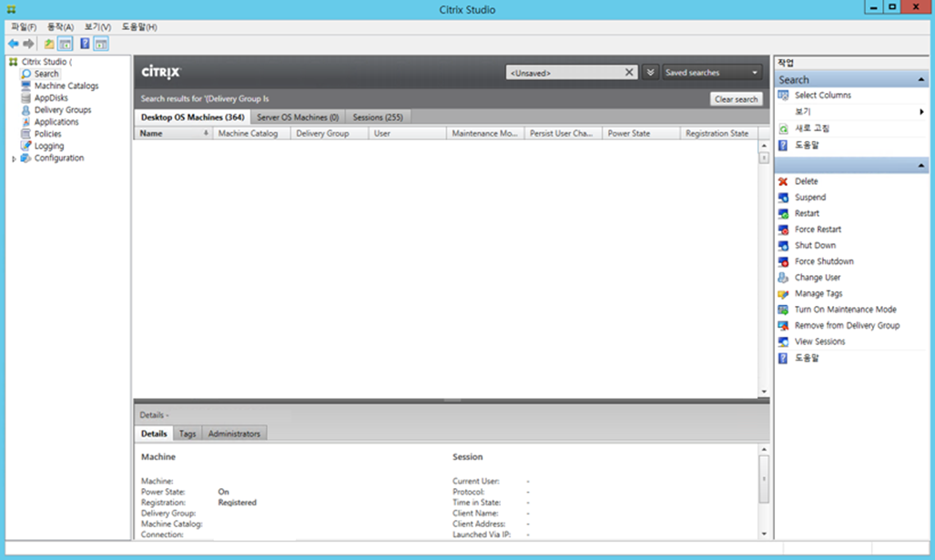Open Policies node
Viewport: 935px width, 560px height.
[47, 134]
